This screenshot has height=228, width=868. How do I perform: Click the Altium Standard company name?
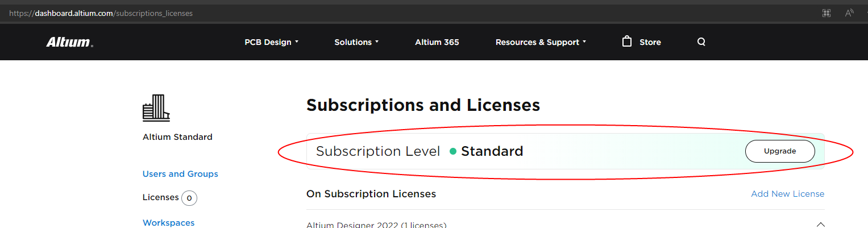click(177, 137)
